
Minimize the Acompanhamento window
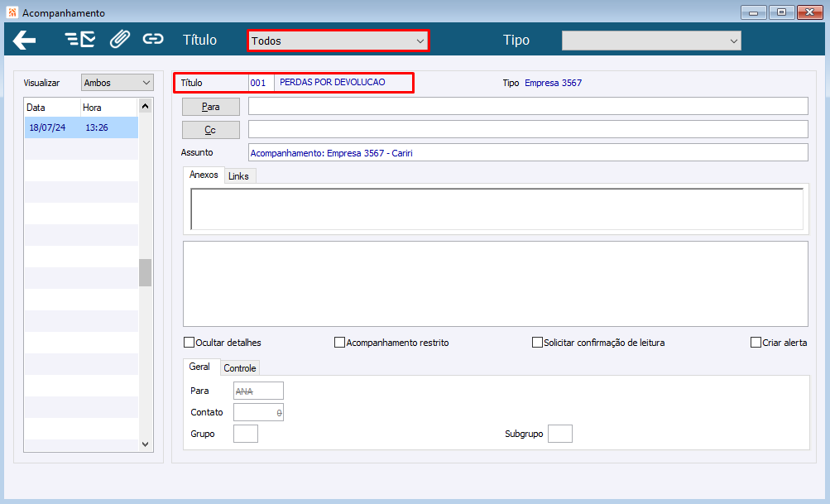point(754,12)
